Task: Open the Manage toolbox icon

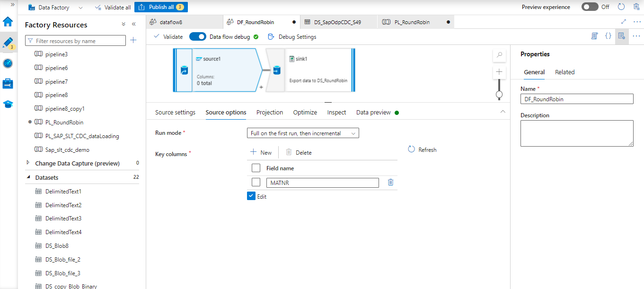Action: pyautogui.click(x=8, y=84)
